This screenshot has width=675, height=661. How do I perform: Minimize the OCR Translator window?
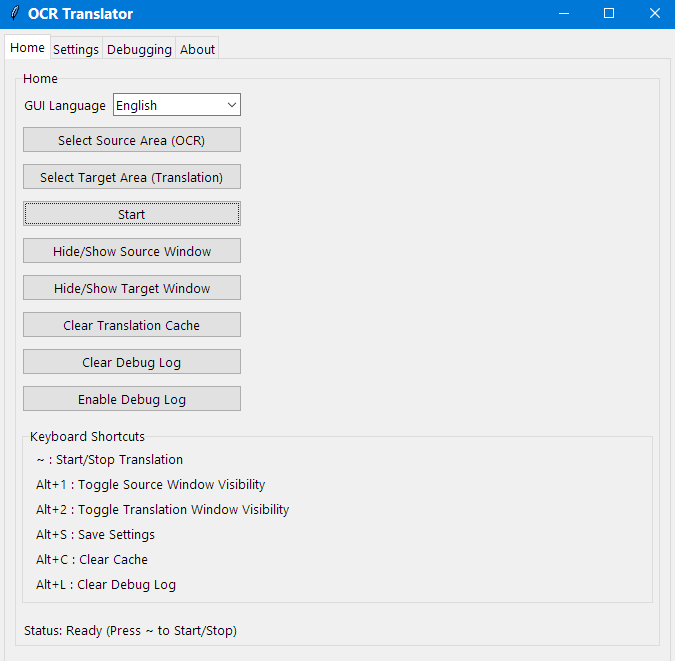tap(564, 14)
